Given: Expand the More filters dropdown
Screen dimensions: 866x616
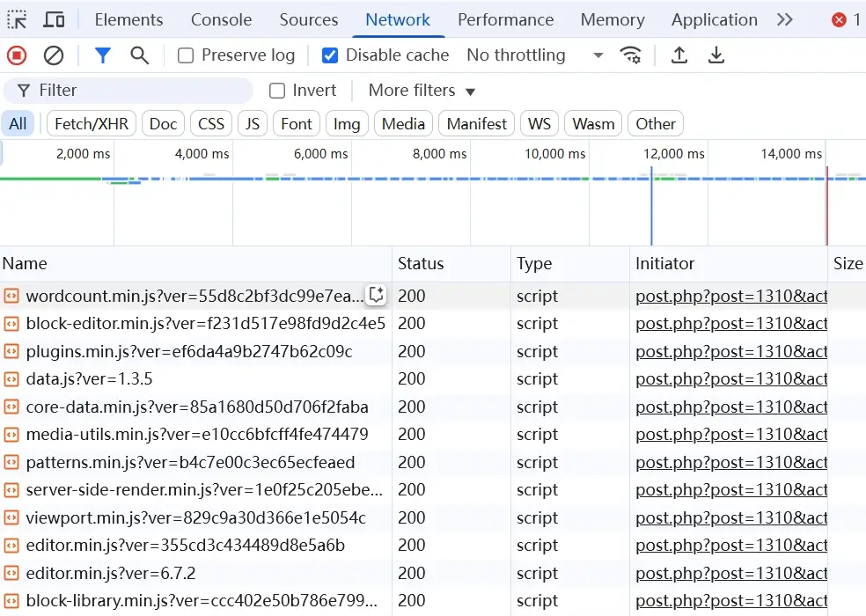Looking at the screenshot, I should click(422, 91).
